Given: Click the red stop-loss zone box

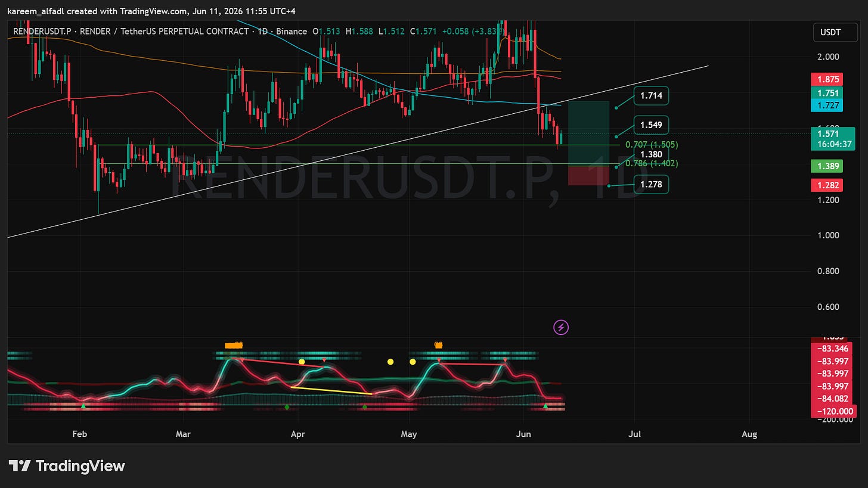Looking at the screenshot, I should [588, 176].
